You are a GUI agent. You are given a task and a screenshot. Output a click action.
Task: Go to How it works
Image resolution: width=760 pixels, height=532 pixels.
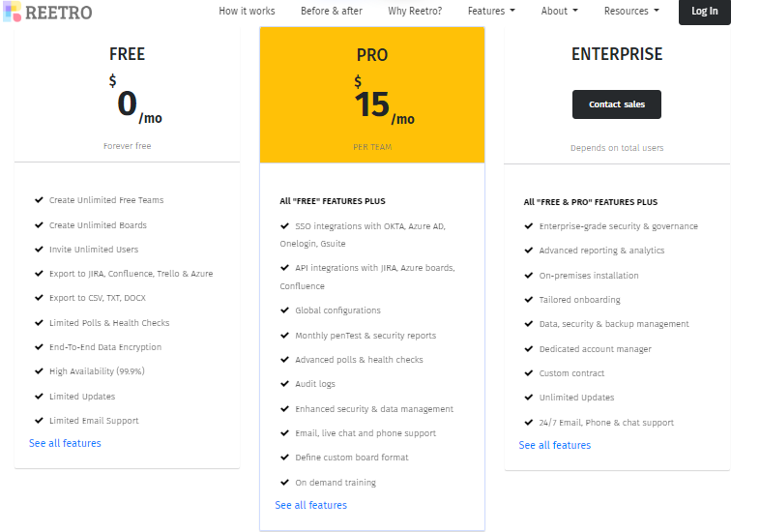click(x=247, y=12)
